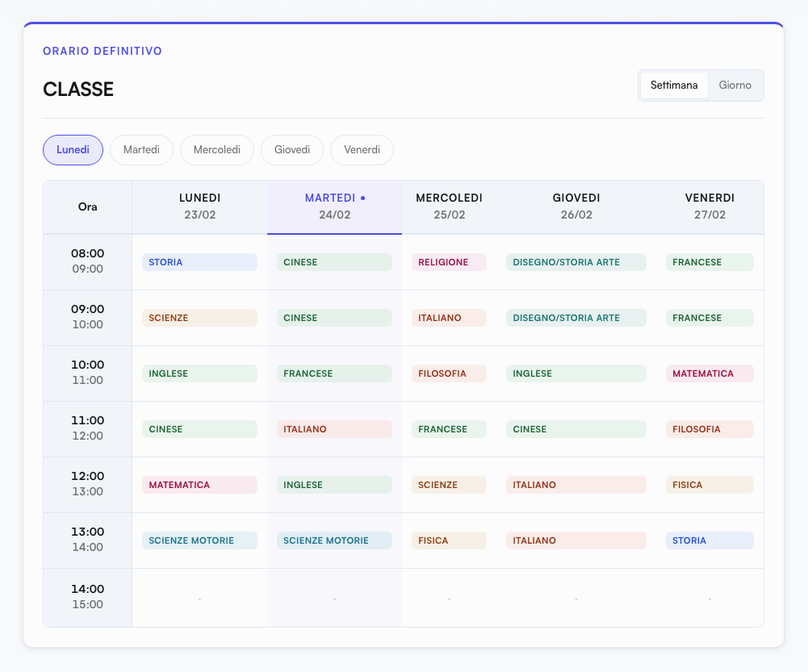The width and height of the screenshot is (808, 672).
Task: Click Friday 10:00 Matematica lesson
Action: [710, 374]
